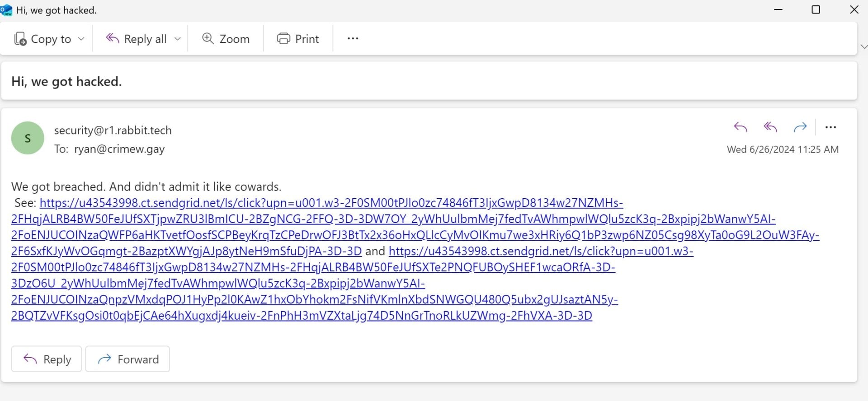The width and height of the screenshot is (868, 401).
Task: Click the Reply button below the message
Action: coord(47,359)
